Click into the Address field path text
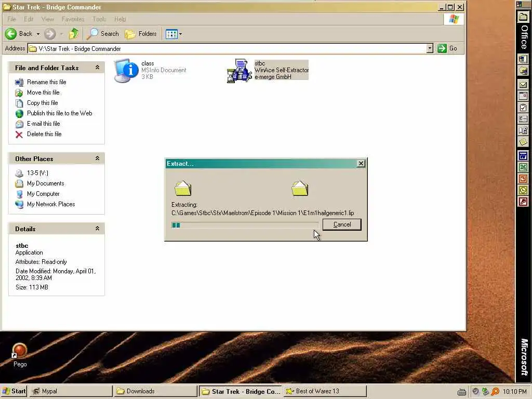 pyautogui.click(x=79, y=48)
